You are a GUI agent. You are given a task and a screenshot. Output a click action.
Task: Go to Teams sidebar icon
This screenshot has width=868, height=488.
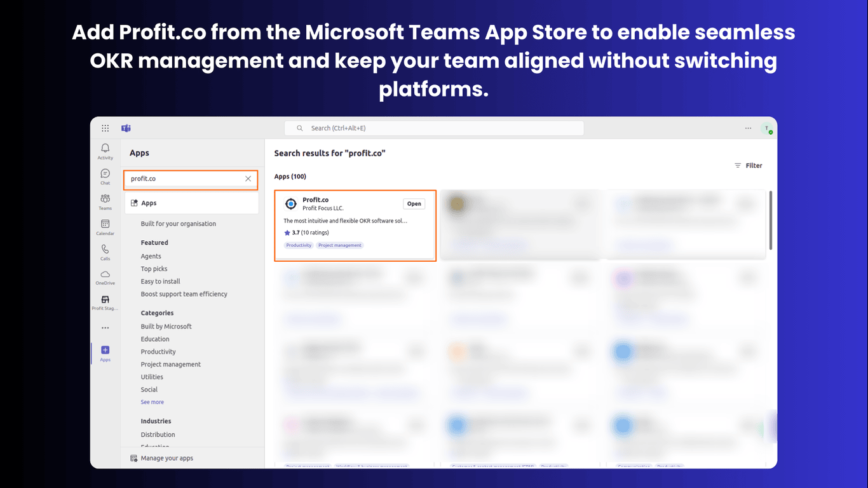coord(105,199)
